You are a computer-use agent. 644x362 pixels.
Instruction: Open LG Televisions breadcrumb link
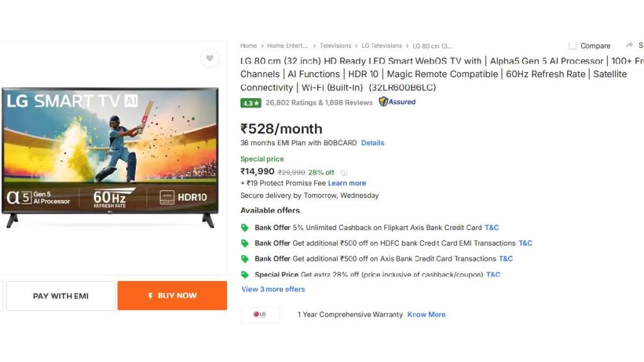click(381, 46)
